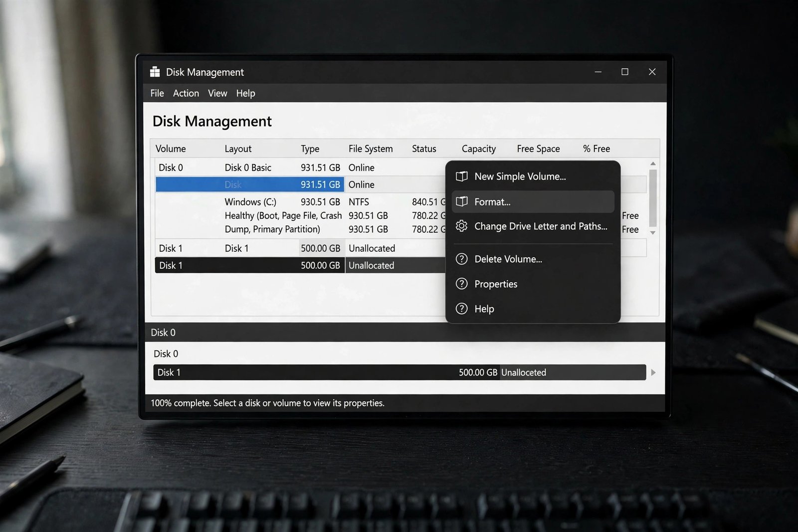The image size is (798, 532).
Task: Open the Action menu
Action: point(186,93)
